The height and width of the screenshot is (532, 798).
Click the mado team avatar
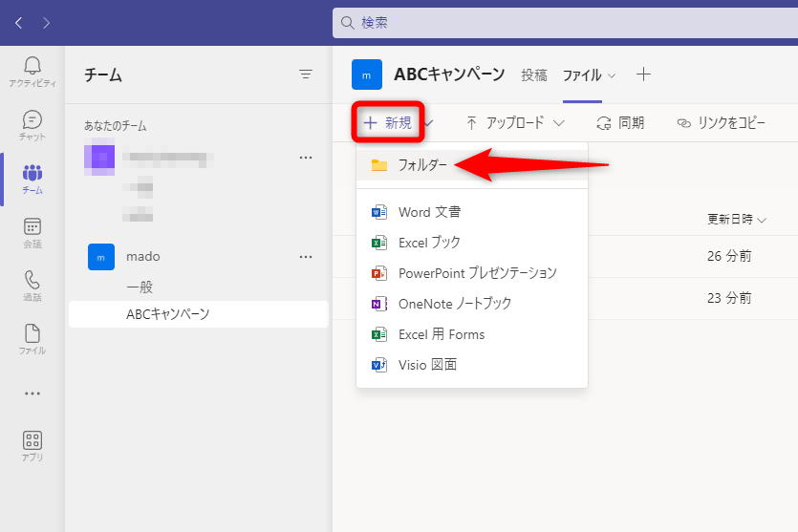click(x=100, y=257)
